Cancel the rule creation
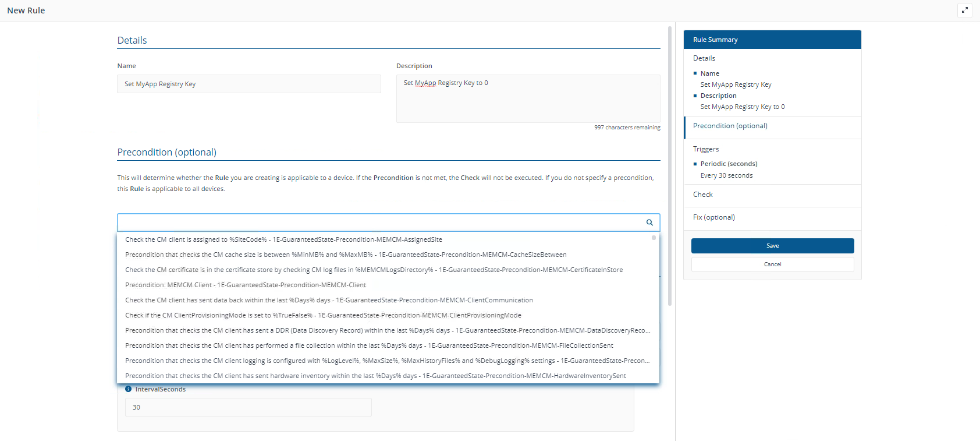 point(772,264)
